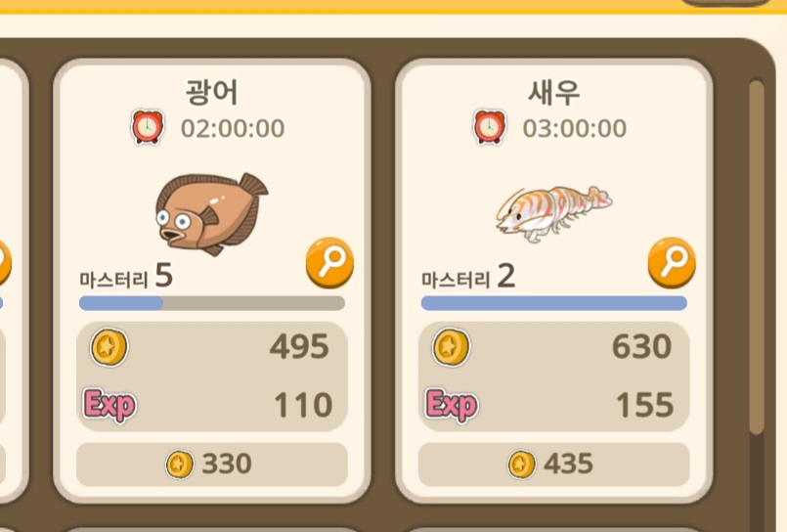The height and width of the screenshot is (532, 787).
Task: Select the 새우 card title
Action: pyautogui.click(x=554, y=92)
